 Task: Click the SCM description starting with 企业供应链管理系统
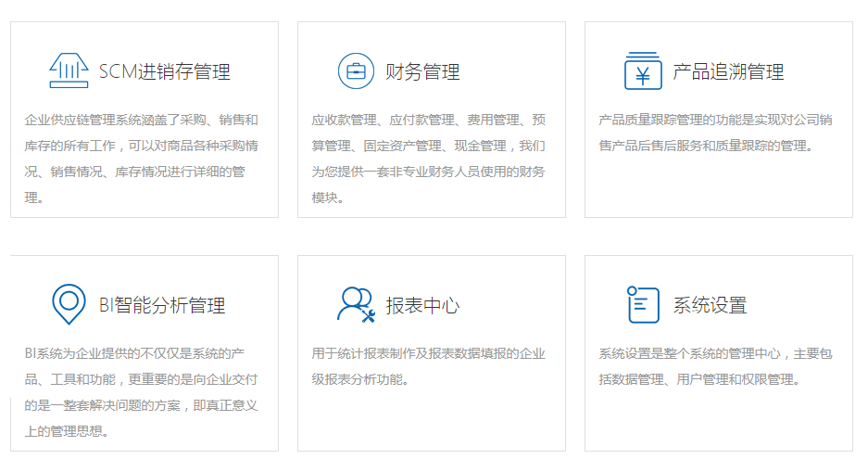(141, 159)
